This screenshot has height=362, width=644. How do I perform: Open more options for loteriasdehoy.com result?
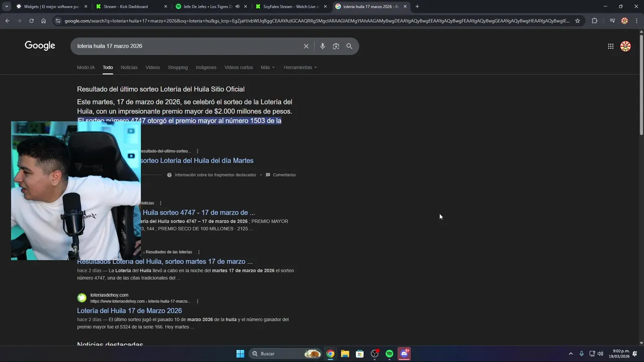197,301
